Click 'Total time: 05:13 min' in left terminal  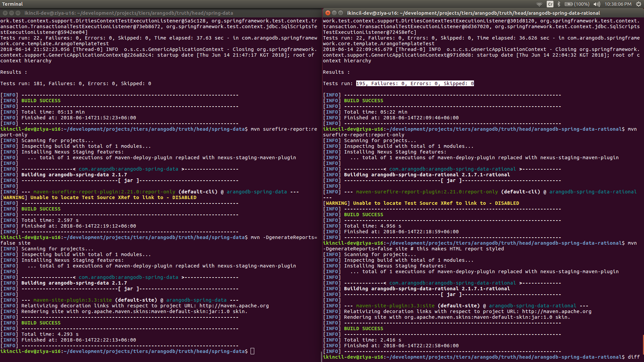[x=53, y=112]
